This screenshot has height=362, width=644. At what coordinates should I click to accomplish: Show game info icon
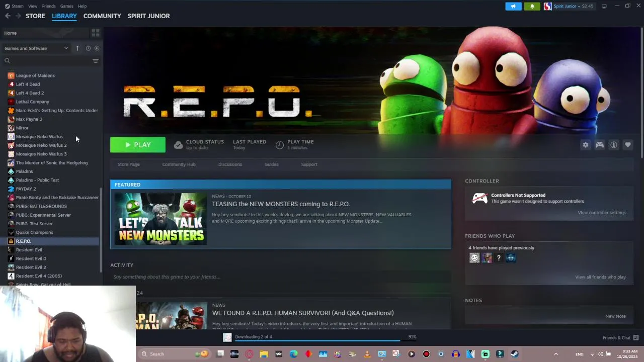click(x=614, y=145)
